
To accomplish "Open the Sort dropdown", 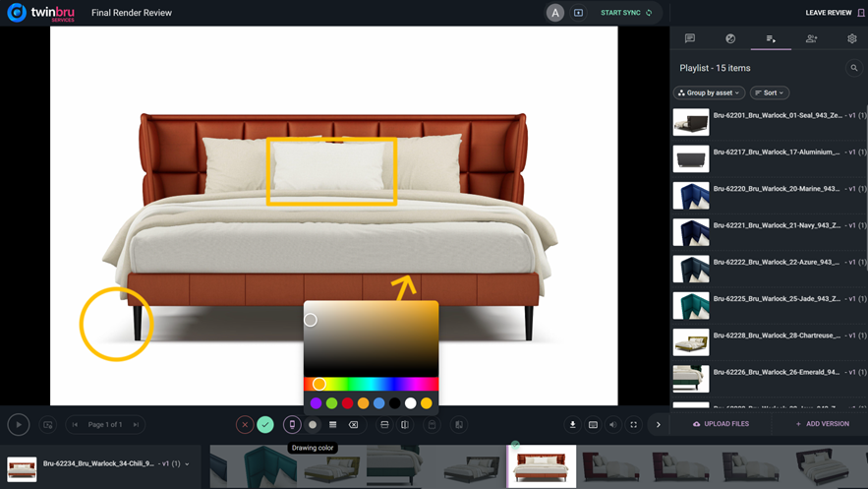I will pyautogui.click(x=770, y=93).
